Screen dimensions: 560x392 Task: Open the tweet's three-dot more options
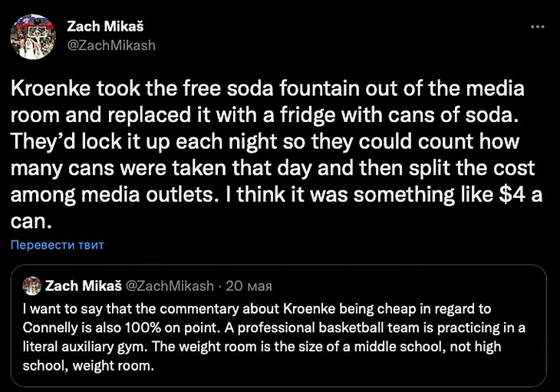(539, 26)
